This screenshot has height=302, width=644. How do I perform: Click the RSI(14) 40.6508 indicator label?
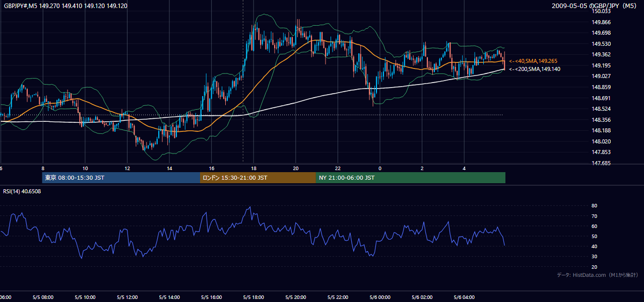click(22, 191)
